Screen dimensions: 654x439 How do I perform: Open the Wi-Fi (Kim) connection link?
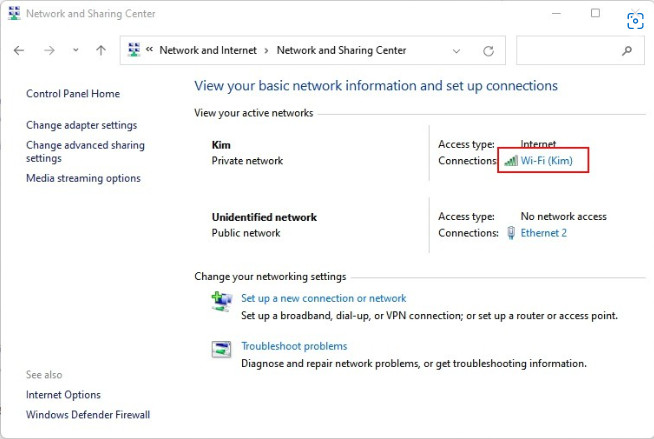pyautogui.click(x=546, y=161)
